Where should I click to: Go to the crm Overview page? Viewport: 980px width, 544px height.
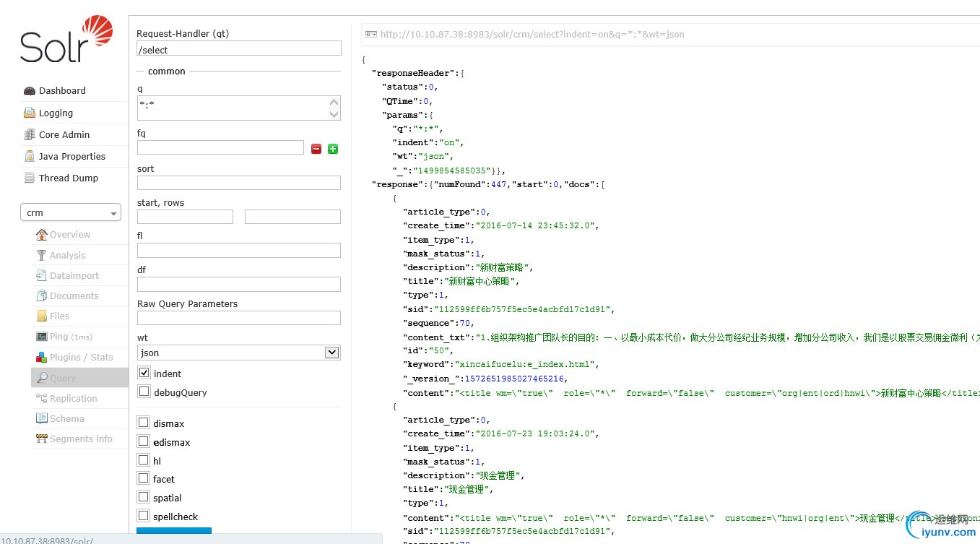coord(79,234)
